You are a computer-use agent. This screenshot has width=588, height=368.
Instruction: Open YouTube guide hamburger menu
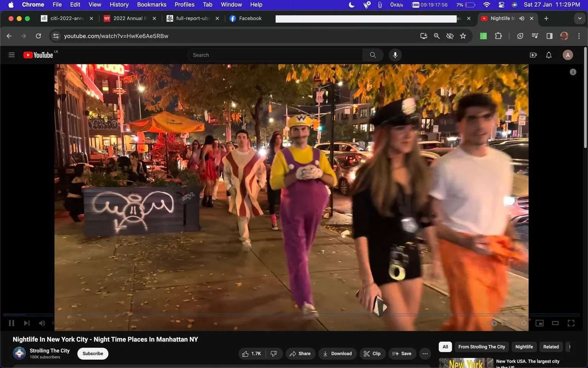tap(11, 55)
